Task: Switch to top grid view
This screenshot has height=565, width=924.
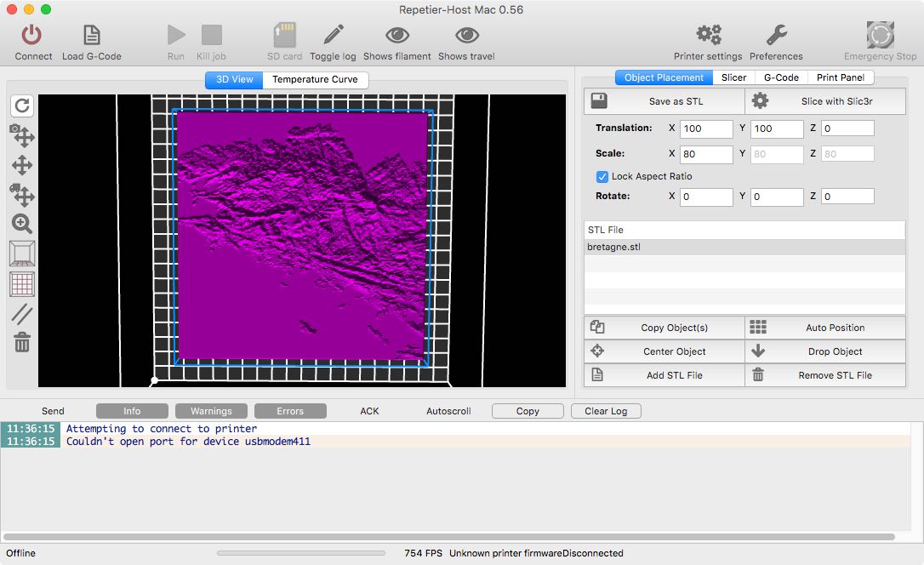Action: click(22, 284)
